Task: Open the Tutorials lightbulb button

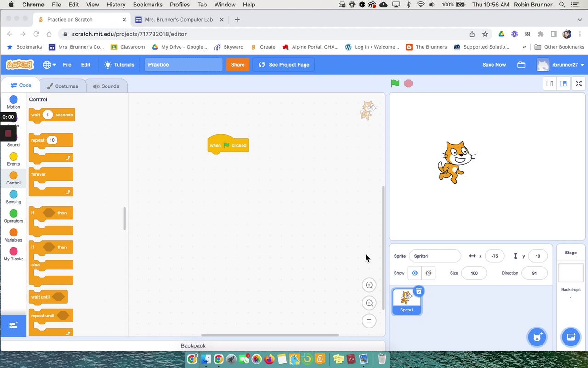Action: [119, 65]
